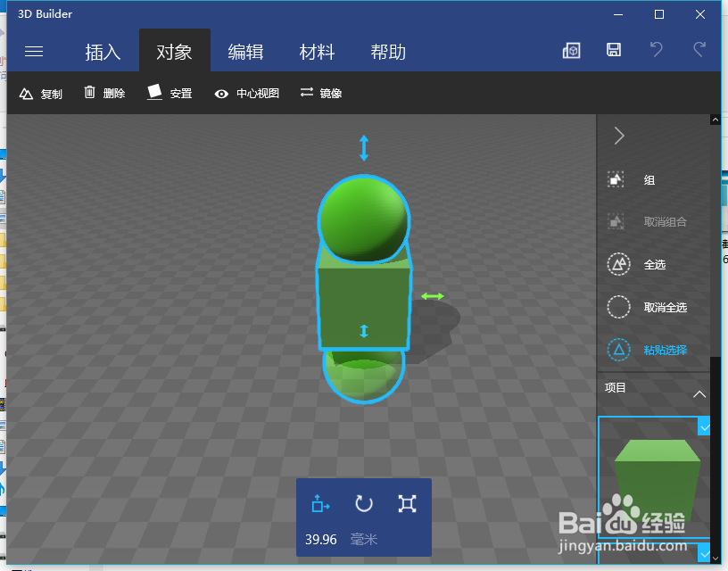Edit the 39.96 value field
728x571 pixels.
(321, 540)
